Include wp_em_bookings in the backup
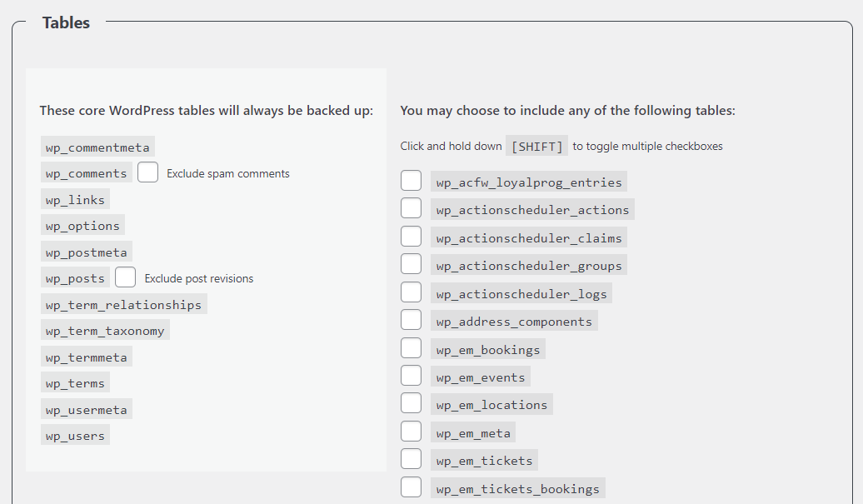863x504 pixels. pos(412,347)
